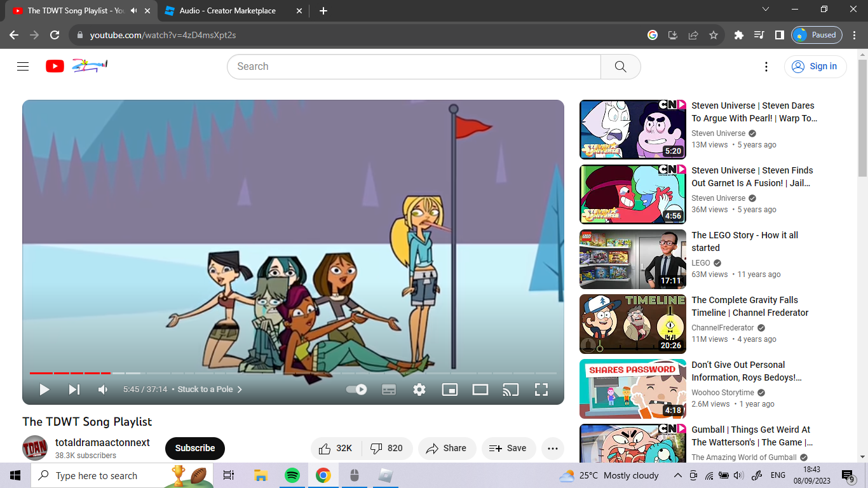Open Chrome extensions puzzle icon

click(738, 35)
